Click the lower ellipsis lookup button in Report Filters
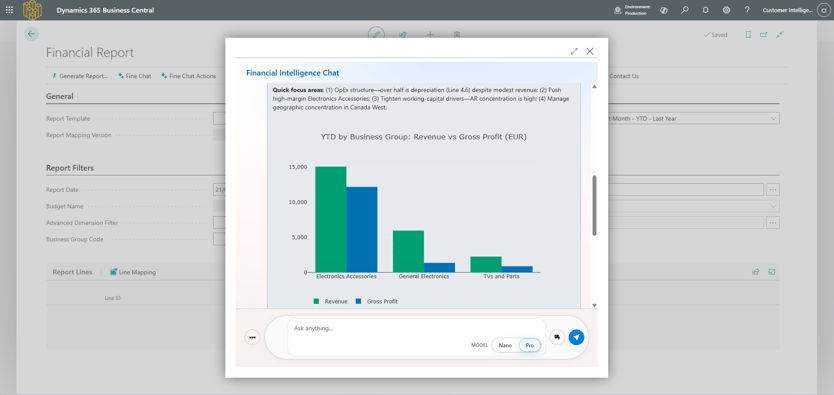Viewport: 834px width, 395px height. point(773,223)
